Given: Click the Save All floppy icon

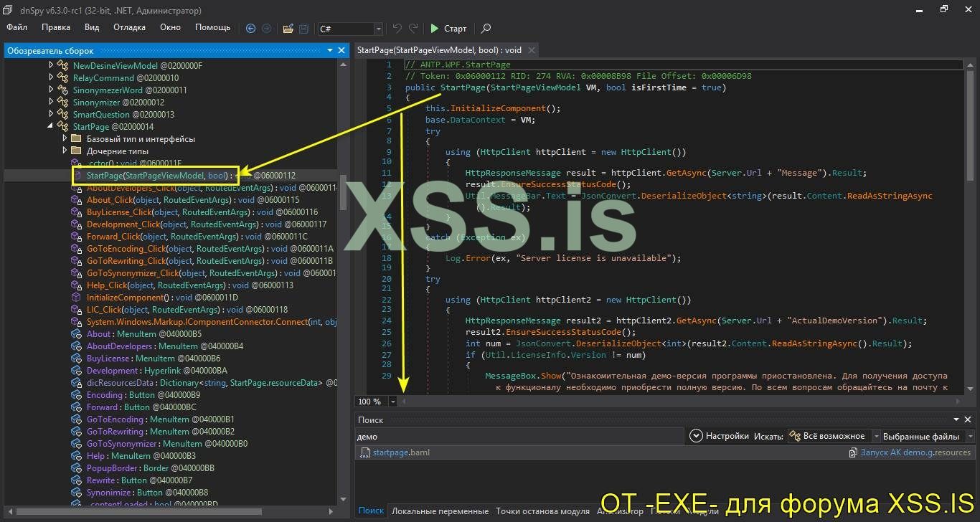Looking at the screenshot, I should point(303,29).
